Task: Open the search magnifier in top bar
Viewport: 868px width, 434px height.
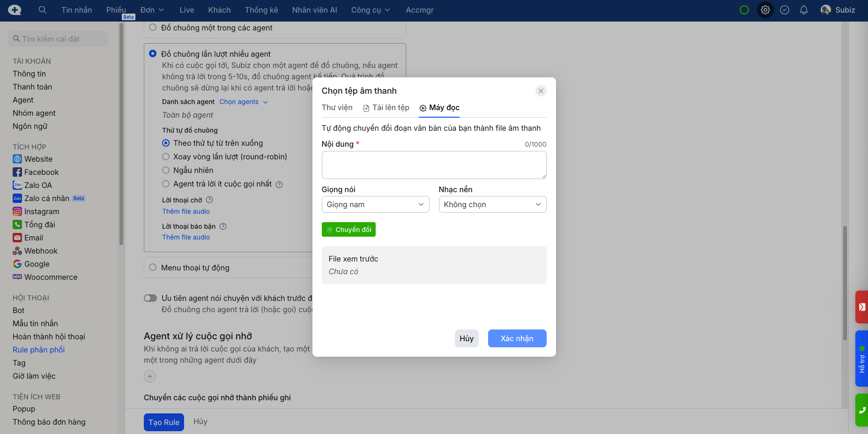Action: click(x=42, y=10)
